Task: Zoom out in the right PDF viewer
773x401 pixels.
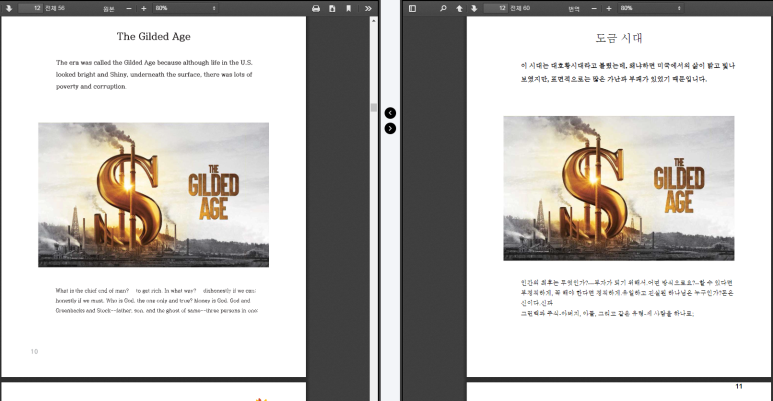Action: pyautogui.click(x=594, y=8)
